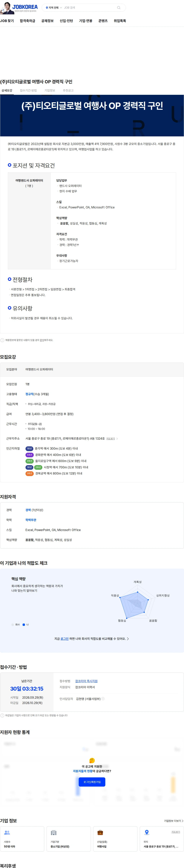The width and height of the screenshot is (184, 868).
Task: Open the 지역 전체 region dropdown
Action: [x=54, y=7]
